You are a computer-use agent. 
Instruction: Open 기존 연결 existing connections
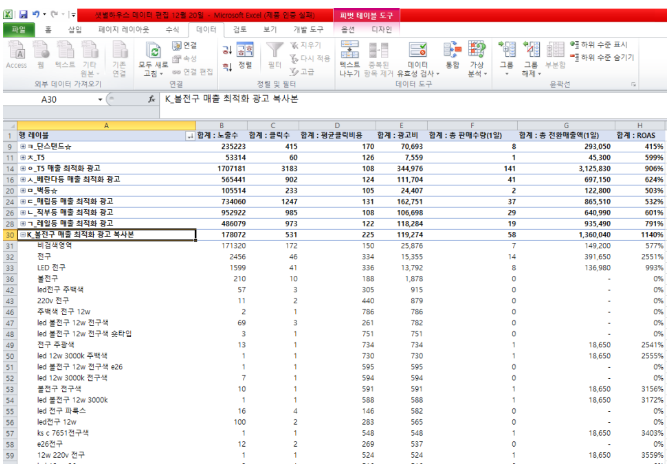pos(119,59)
